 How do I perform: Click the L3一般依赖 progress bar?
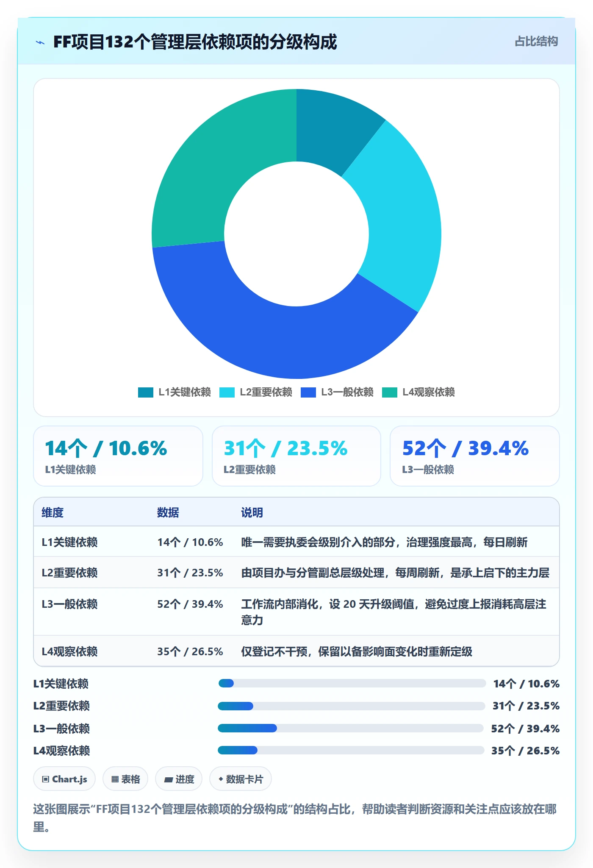[351, 728]
